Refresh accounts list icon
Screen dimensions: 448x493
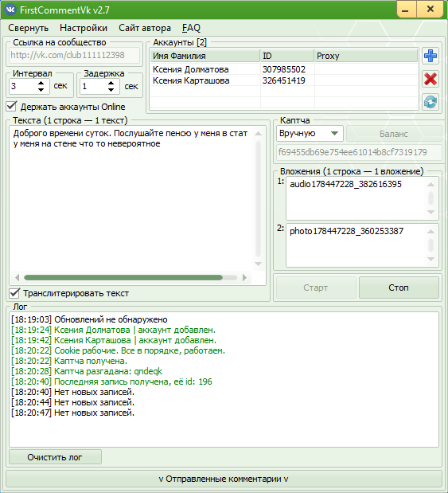[430, 102]
